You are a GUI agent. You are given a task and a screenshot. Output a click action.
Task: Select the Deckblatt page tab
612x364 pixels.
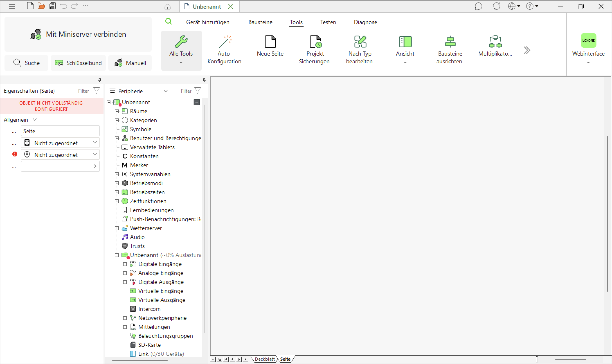click(264, 359)
